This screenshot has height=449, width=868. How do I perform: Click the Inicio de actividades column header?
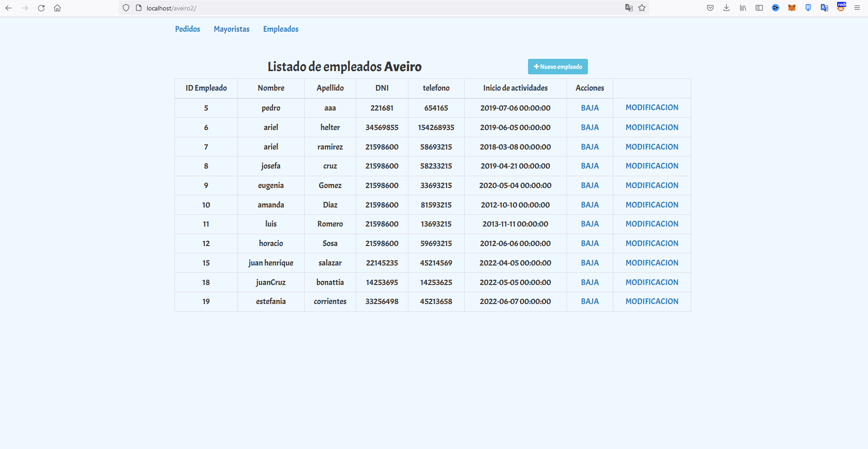515,88
